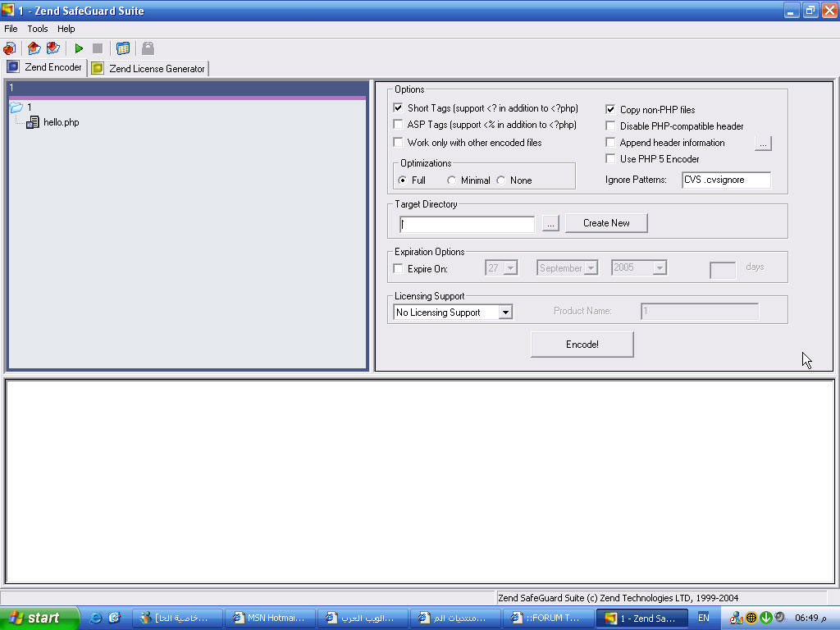Click the blue grid window toolbar icon

123,48
